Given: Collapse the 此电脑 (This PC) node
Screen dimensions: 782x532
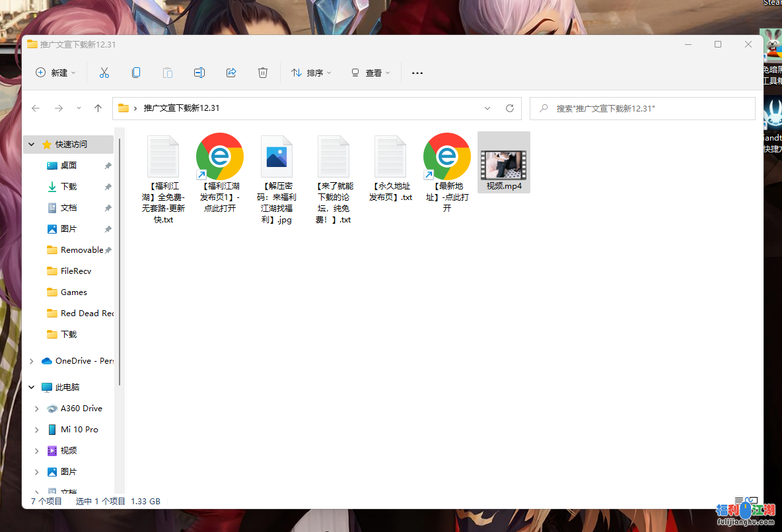Looking at the screenshot, I should [x=31, y=387].
